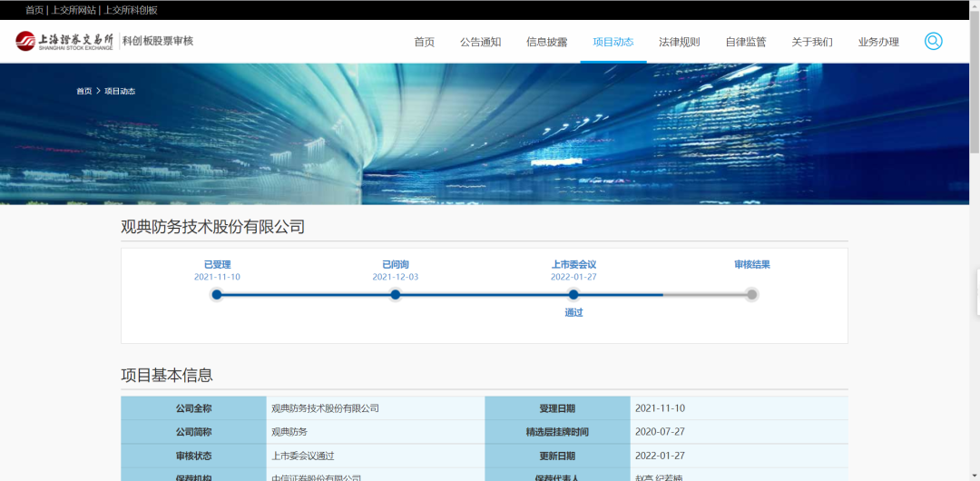Click the 公司全称 table header cell

pyautogui.click(x=194, y=408)
